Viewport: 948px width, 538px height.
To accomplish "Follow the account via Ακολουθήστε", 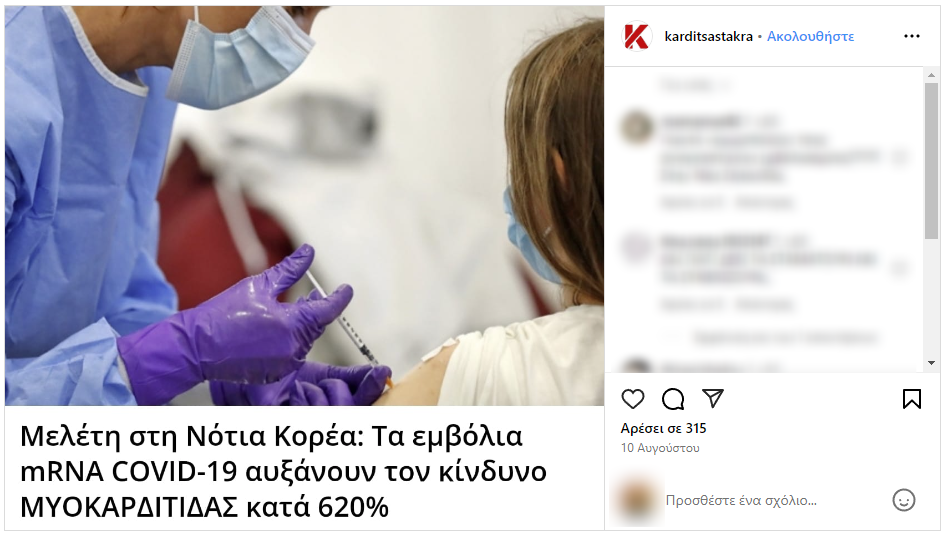I will pyautogui.click(x=810, y=36).
